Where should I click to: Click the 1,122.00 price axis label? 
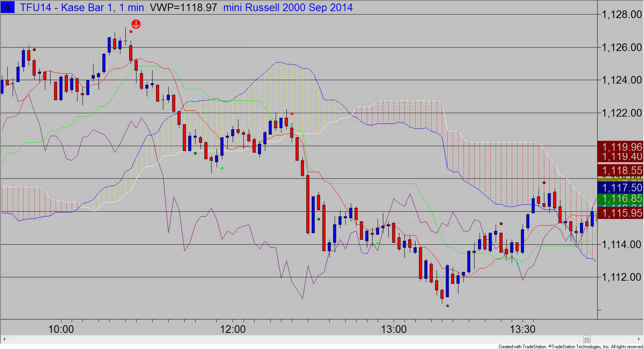[x=622, y=113]
